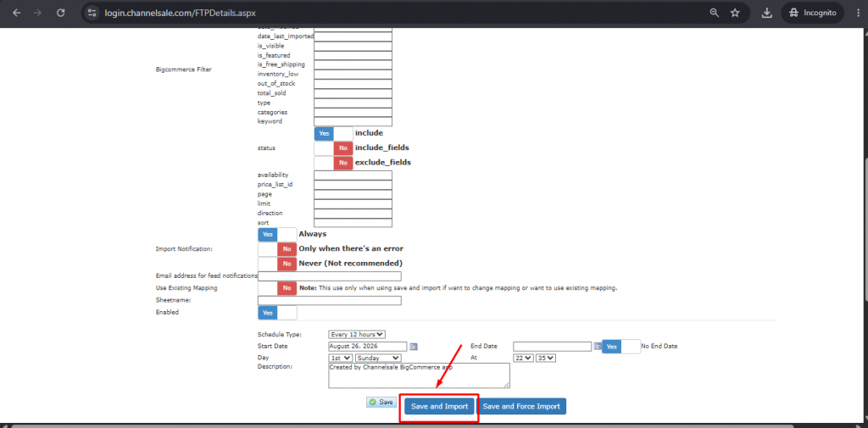Open the Chrome three-dot menu

coord(856,12)
